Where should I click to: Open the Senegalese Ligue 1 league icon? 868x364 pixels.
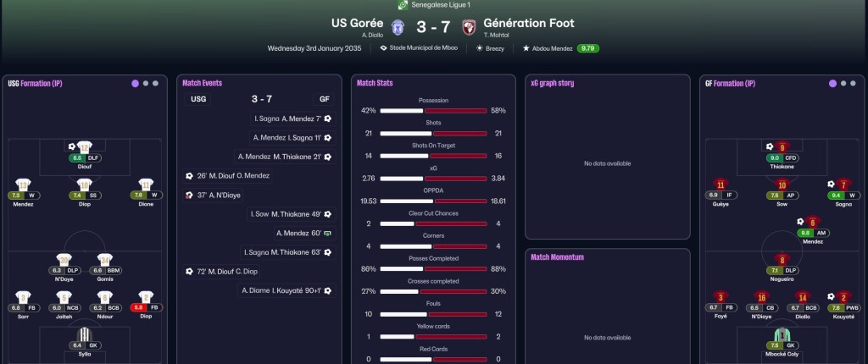pos(403,5)
